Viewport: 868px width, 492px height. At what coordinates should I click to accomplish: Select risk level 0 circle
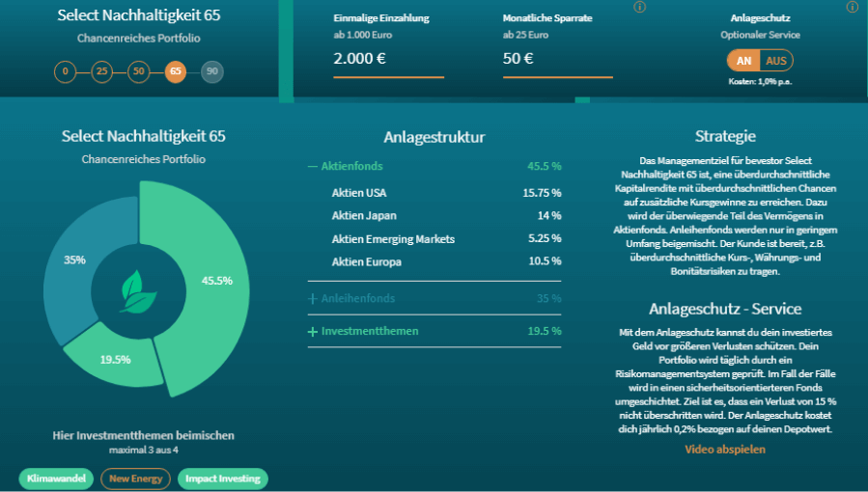pos(66,71)
